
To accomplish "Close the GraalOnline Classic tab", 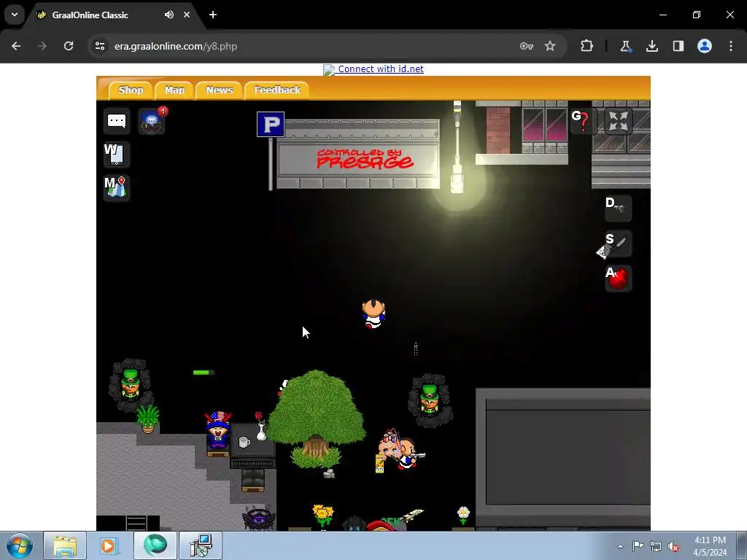I will [187, 15].
